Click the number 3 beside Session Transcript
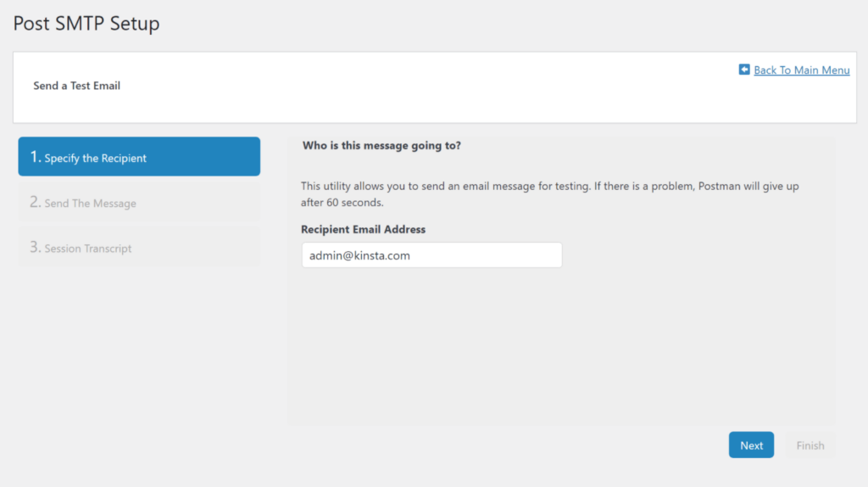Viewport: 868px width, 487px height. [x=35, y=248]
